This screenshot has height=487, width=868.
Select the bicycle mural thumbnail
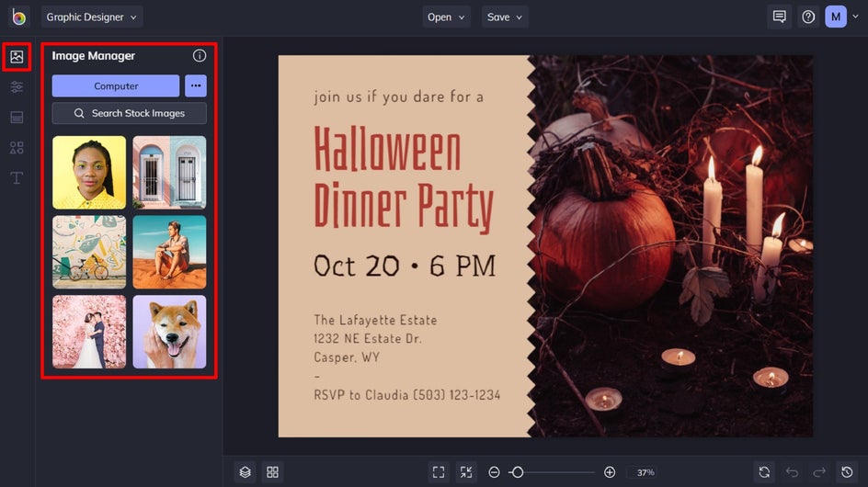tap(89, 253)
